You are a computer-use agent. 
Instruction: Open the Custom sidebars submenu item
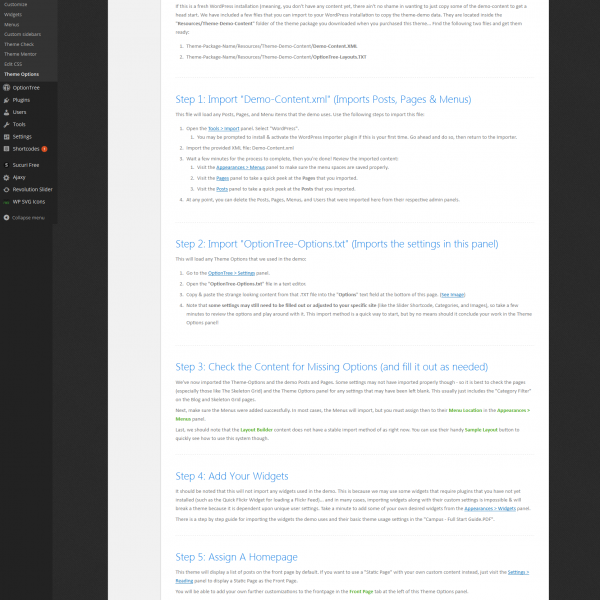pos(23,35)
